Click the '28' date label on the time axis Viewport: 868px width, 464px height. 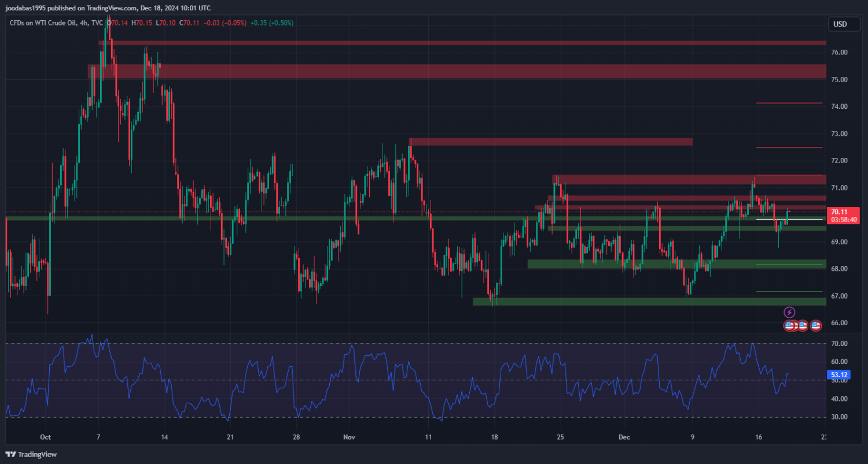pyautogui.click(x=296, y=437)
